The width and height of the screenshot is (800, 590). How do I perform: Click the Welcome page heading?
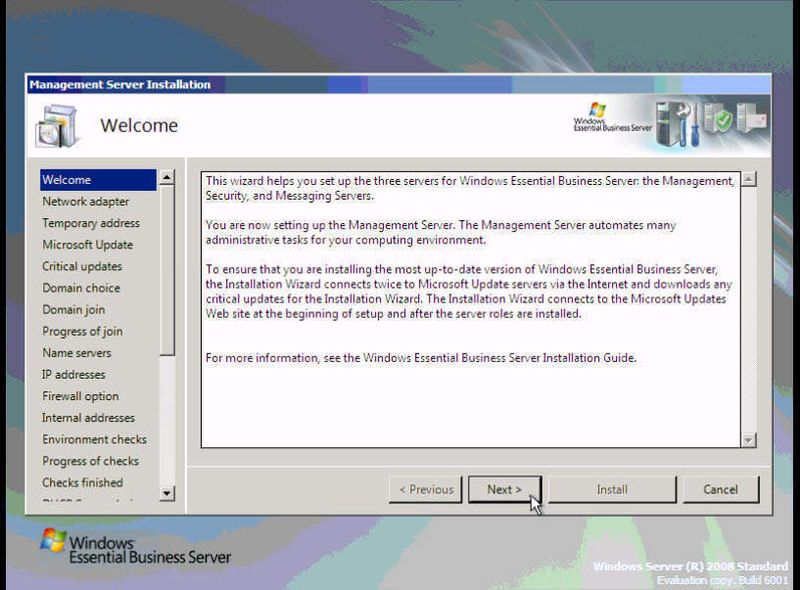(139, 126)
